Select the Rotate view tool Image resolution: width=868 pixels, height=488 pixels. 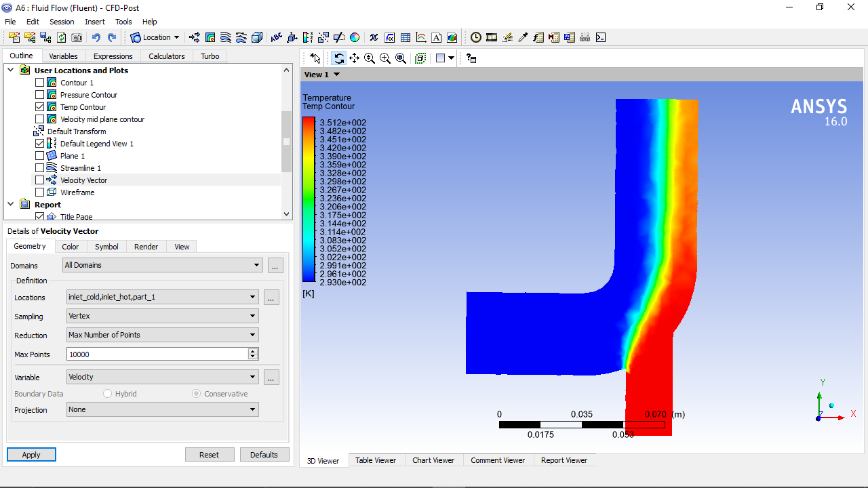338,58
